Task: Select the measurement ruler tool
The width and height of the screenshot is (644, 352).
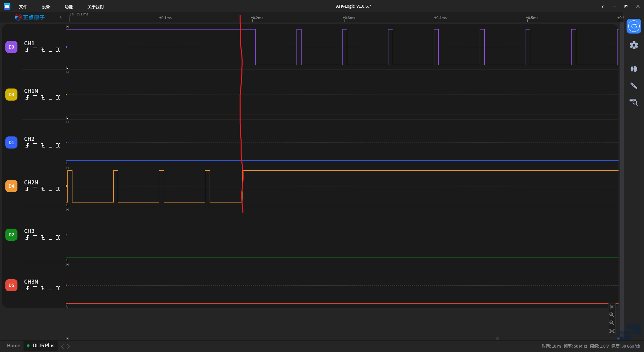Action: (634, 86)
